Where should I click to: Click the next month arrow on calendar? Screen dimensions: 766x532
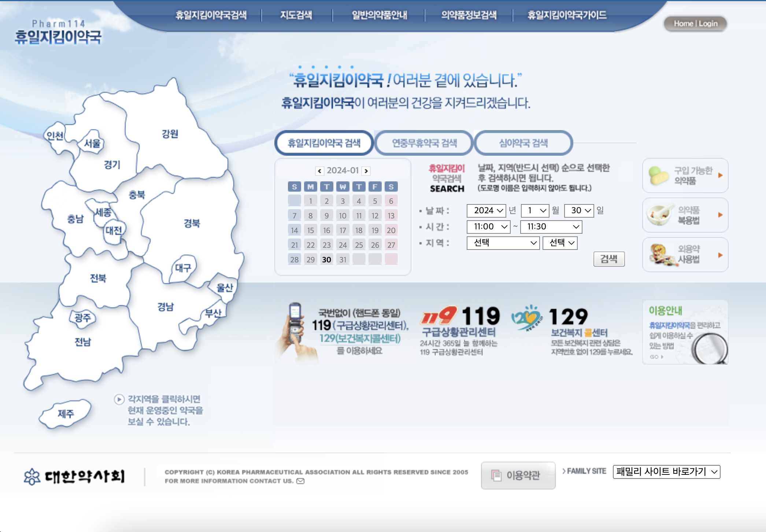click(366, 170)
